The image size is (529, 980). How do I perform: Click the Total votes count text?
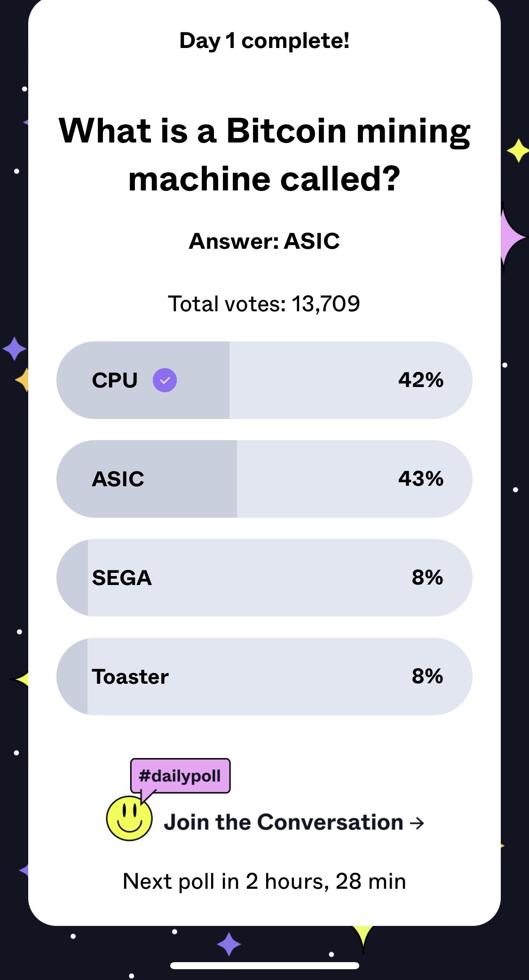click(x=264, y=304)
